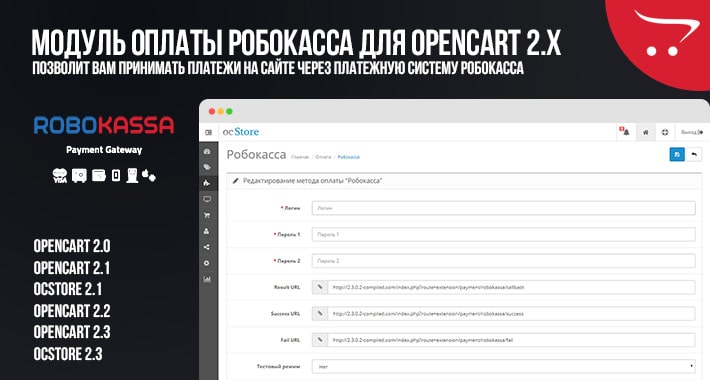Image resolution: width=710 pixels, height=380 pixels.
Task: Click the 'OCSTORE 2.3' text
Action: click(x=68, y=354)
